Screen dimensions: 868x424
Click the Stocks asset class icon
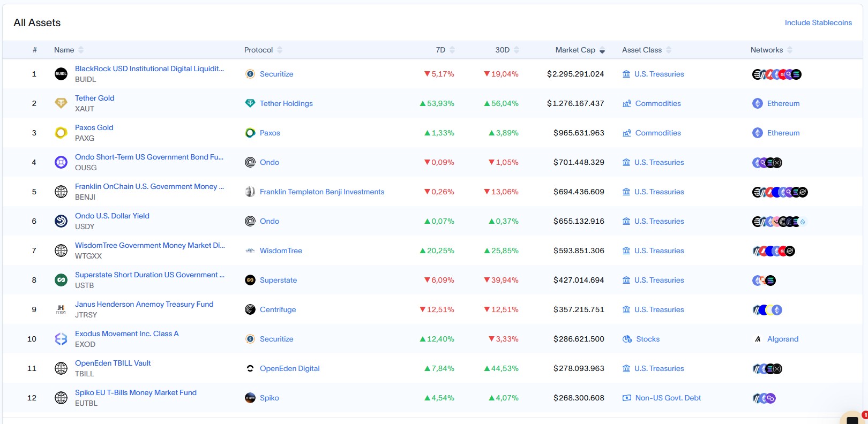click(627, 339)
